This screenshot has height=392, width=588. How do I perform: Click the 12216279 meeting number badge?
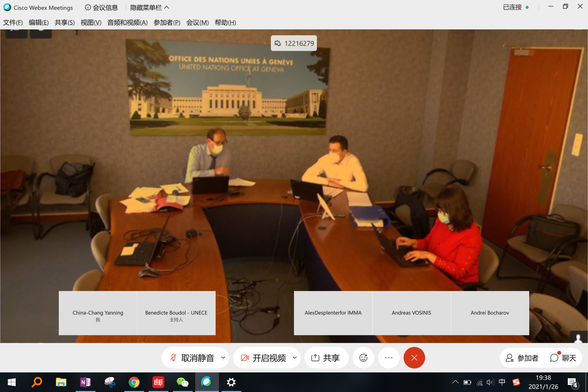point(294,43)
